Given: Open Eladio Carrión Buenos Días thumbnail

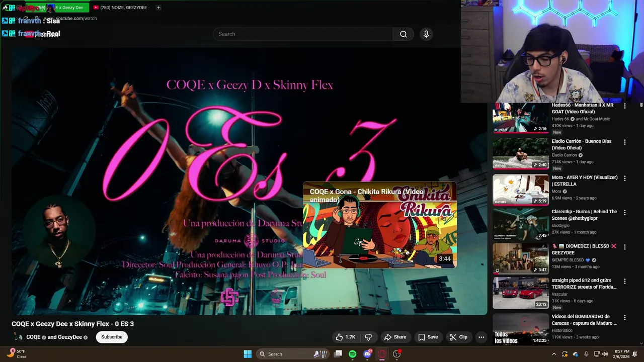Looking at the screenshot, I should tap(521, 154).
